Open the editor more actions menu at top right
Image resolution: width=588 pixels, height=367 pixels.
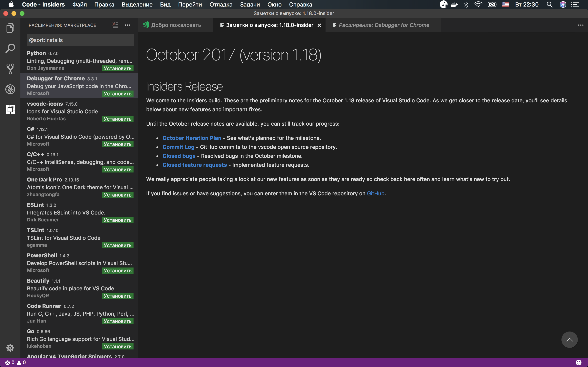581,25
